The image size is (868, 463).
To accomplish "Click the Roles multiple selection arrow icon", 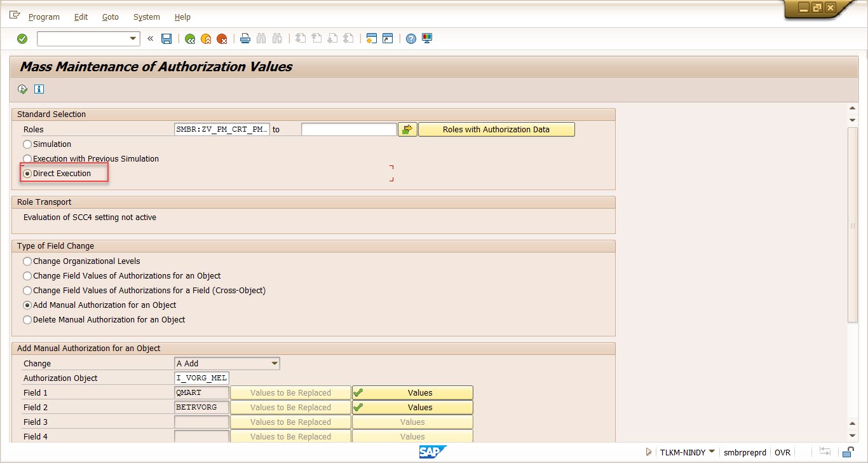I will pyautogui.click(x=407, y=130).
